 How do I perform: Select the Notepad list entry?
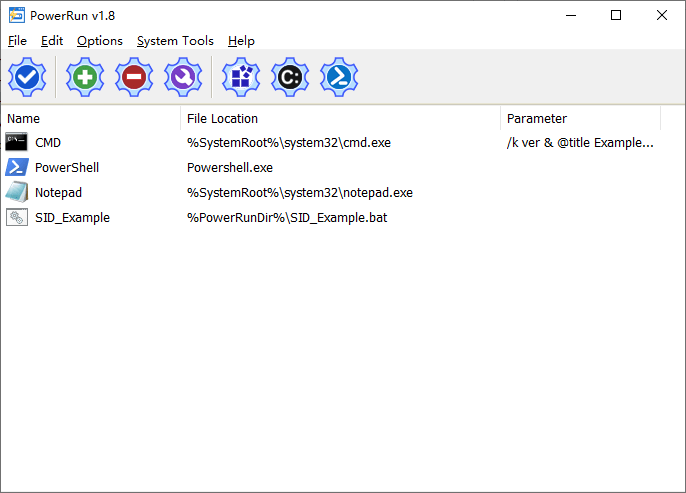coord(58,192)
